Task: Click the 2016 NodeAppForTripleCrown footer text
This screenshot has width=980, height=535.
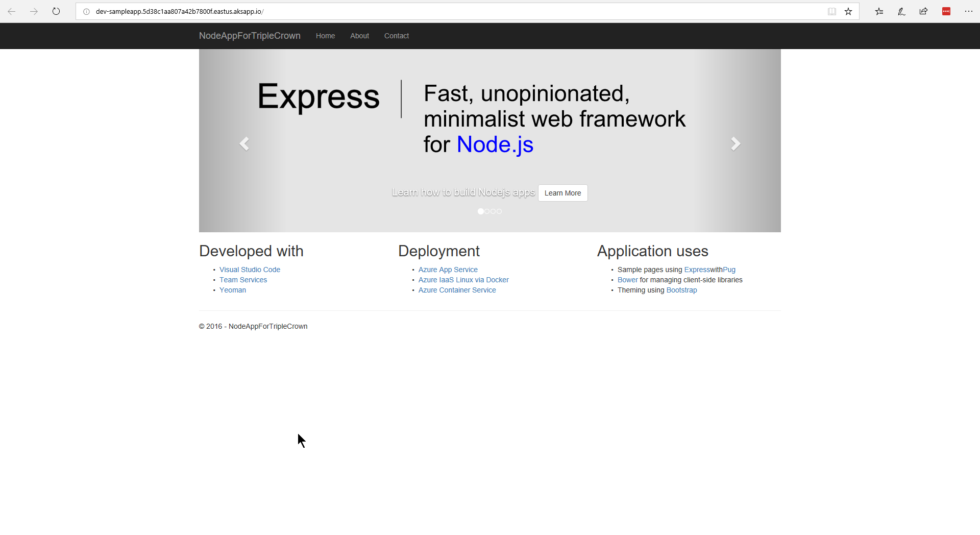Action: [253, 326]
